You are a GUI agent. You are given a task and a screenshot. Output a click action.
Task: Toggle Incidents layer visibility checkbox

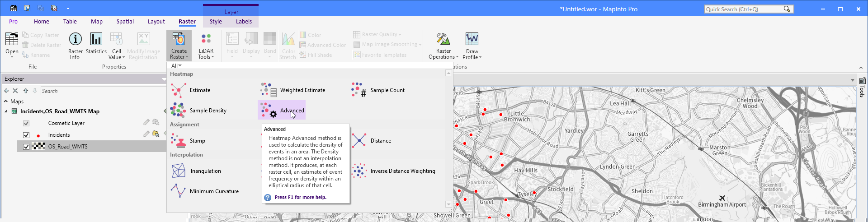pos(26,135)
